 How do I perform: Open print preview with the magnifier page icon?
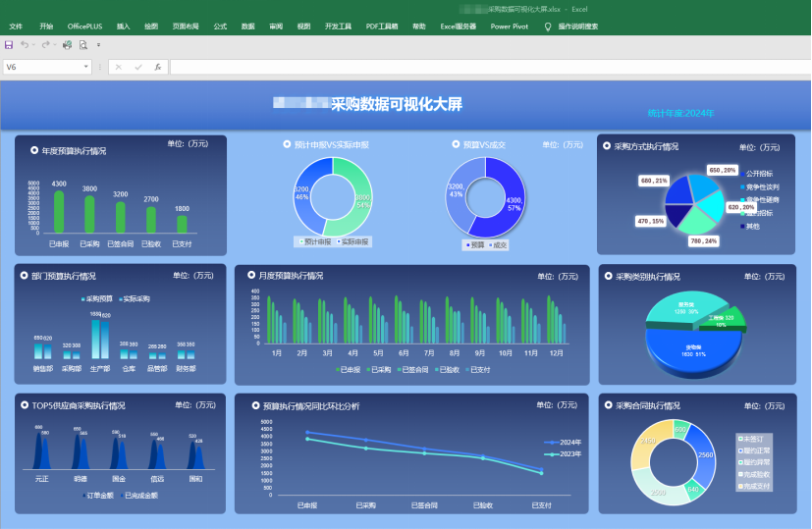(x=82, y=45)
